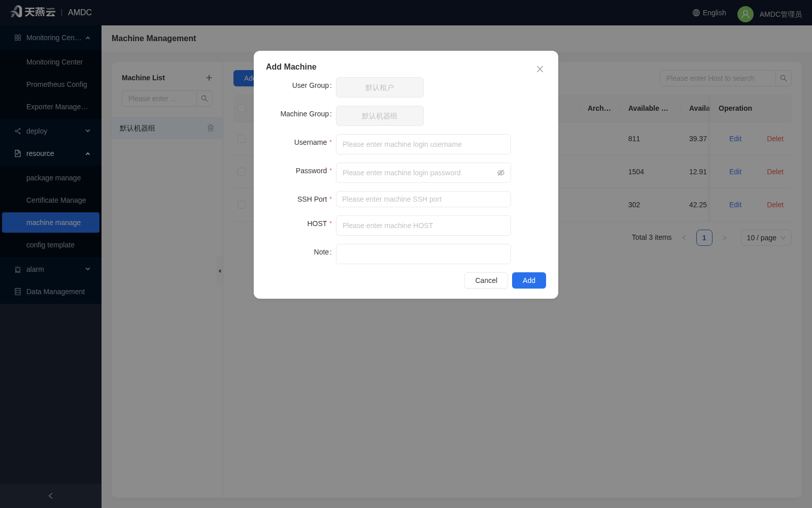The width and height of the screenshot is (812, 508).
Task: Click the panel collapse handle beside Machine List
Action: tap(220, 271)
